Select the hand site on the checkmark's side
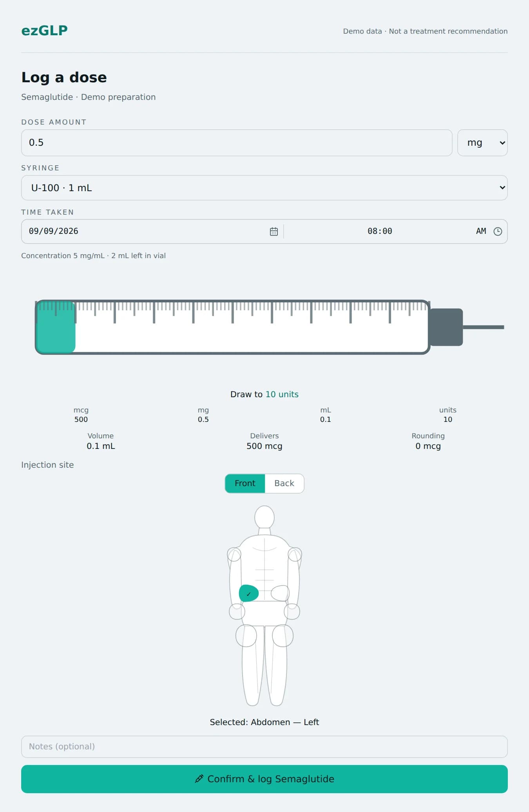This screenshot has height=812, width=529. coord(237,611)
